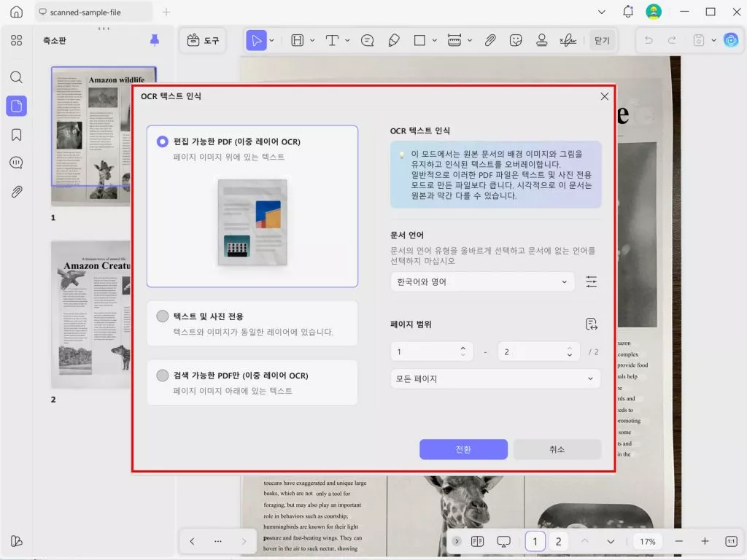Expand the highlight tool dropdown arrow
The image size is (747, 560).
[x=312, y=41]
